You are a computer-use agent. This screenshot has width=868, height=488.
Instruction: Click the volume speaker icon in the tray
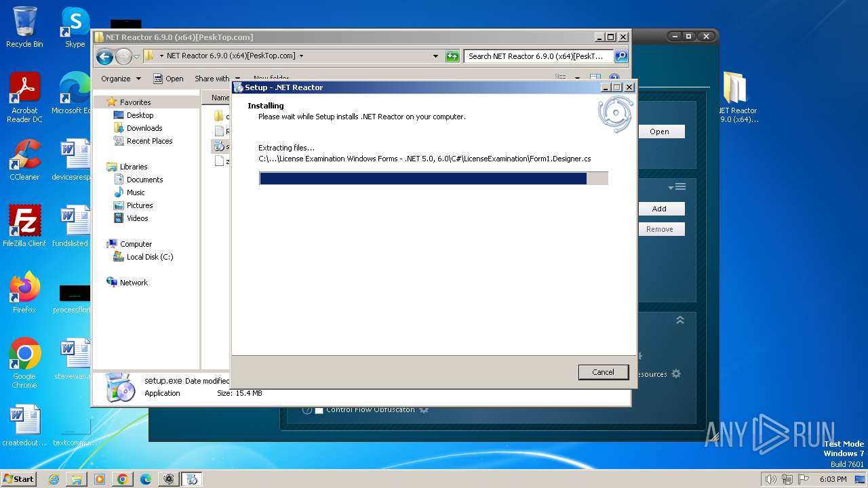coord(770,479)
